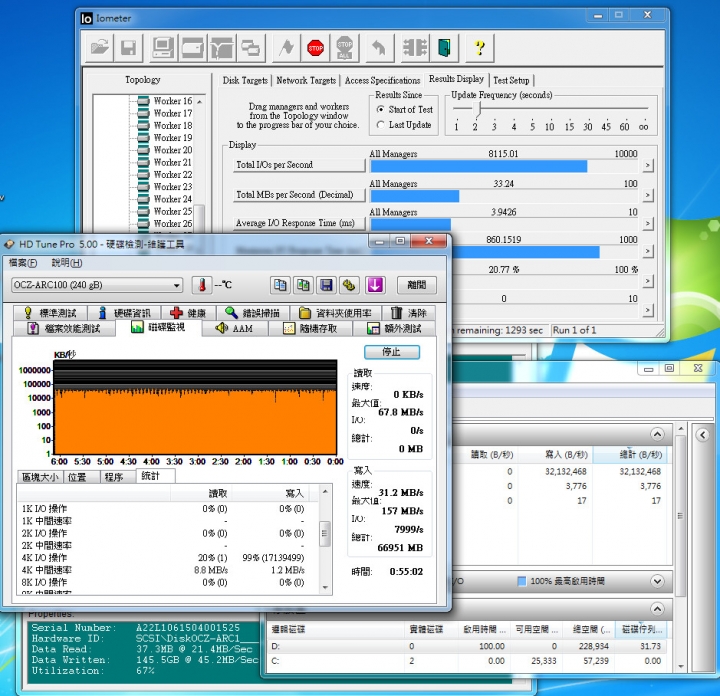
Task: Click the 停止 stop button in HD Tune
Action: (x=392, y=352)
